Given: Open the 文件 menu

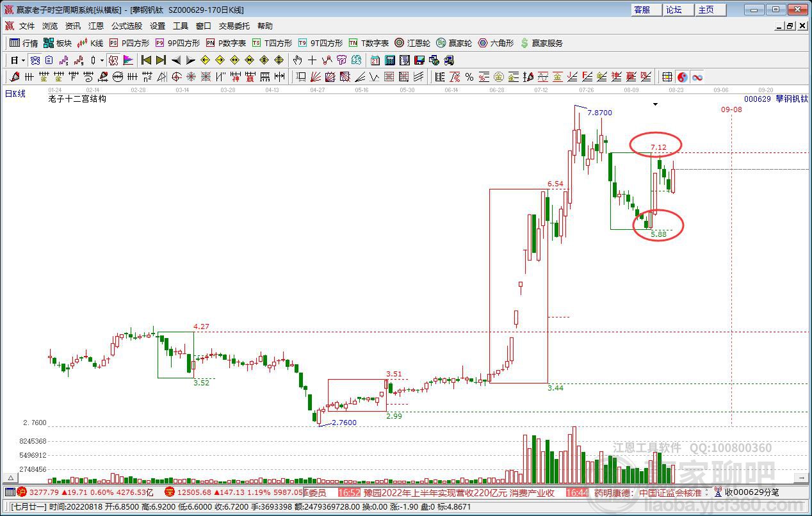Looking at the screenshot, I should [27, 26].
